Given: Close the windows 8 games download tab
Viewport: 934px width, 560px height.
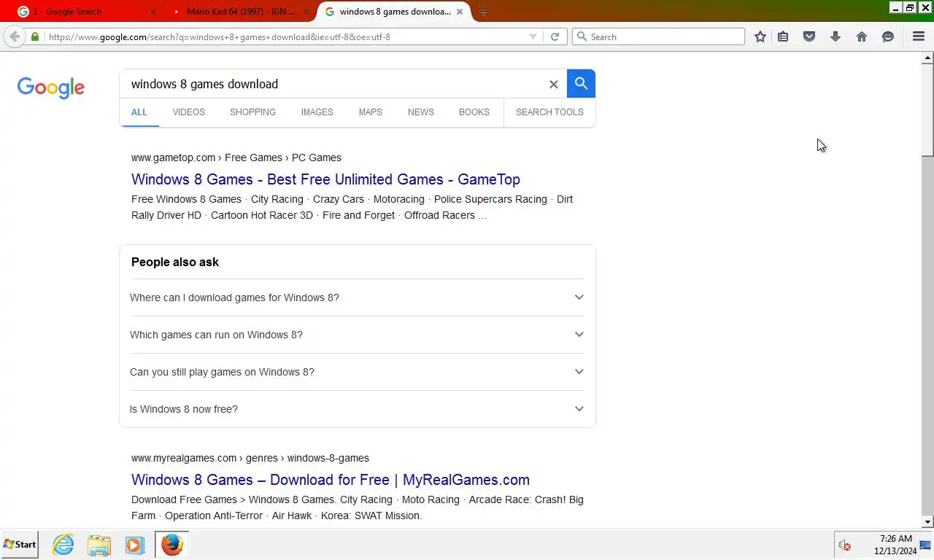Looking at the screenshot, I should [x=460, y=12].
